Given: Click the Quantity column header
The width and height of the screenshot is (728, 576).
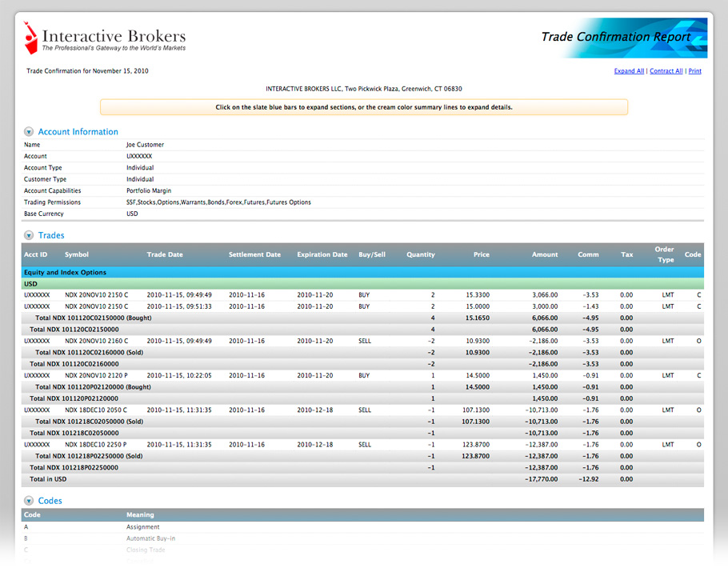Looking at the screenshot, I should (421, 254).
